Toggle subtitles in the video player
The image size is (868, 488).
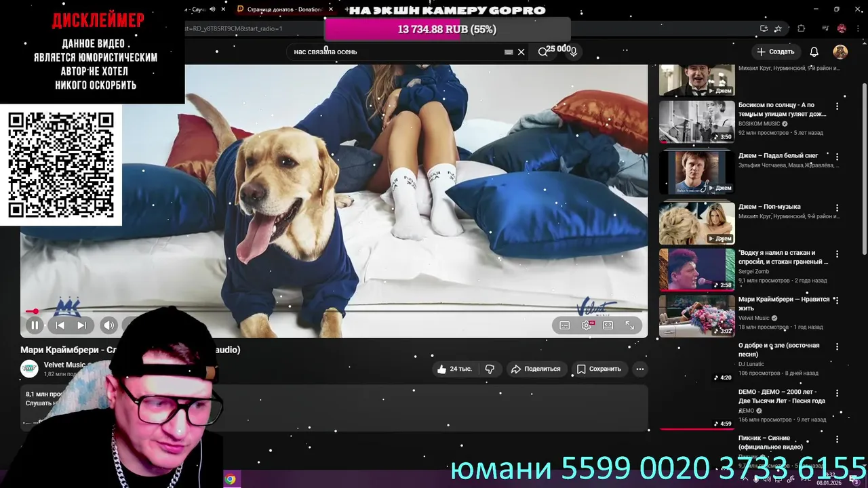tap(564, 325)
